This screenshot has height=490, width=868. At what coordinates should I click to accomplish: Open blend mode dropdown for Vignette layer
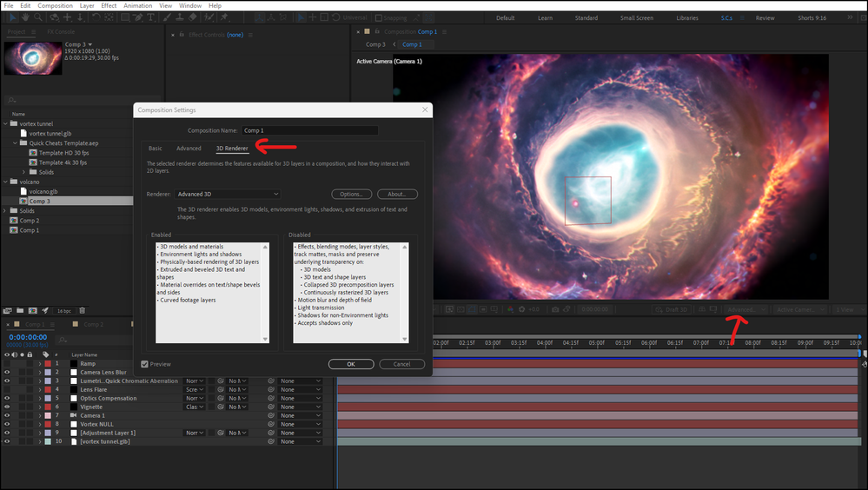195,407
